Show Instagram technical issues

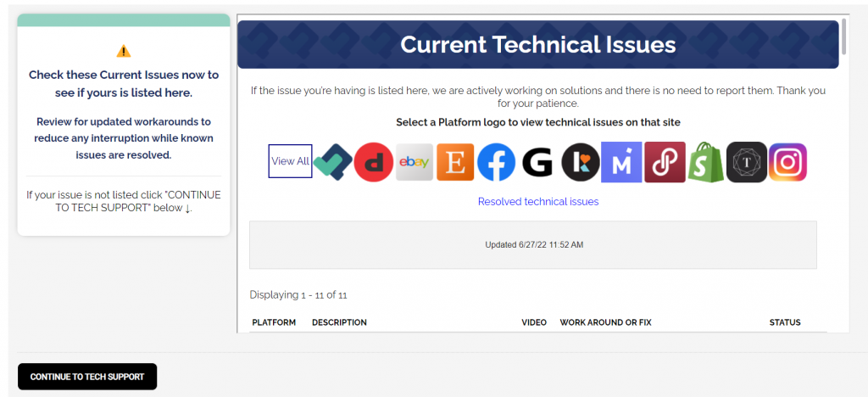[787, 162]
